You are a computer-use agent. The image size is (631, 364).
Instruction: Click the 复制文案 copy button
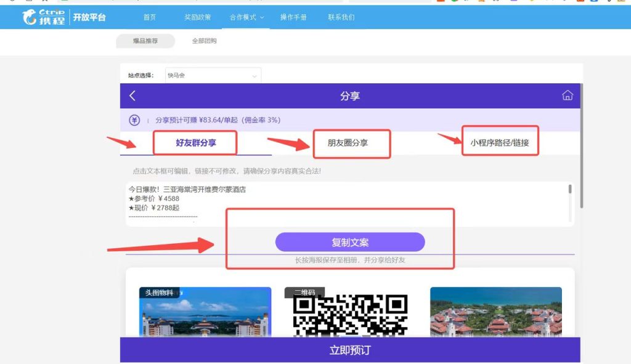[350, 242]
